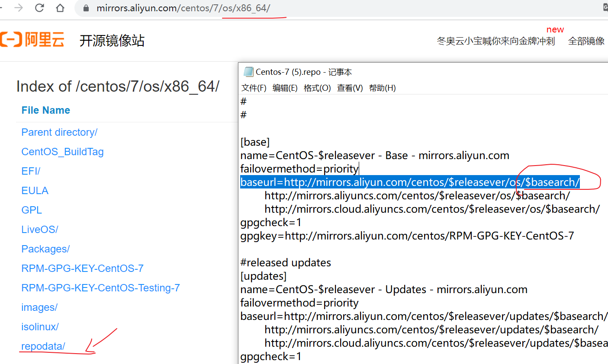Click the Notepad file icon in title bar
Image resolution: width=608 pixels, height=364 pixels.
tap(248, 72)
